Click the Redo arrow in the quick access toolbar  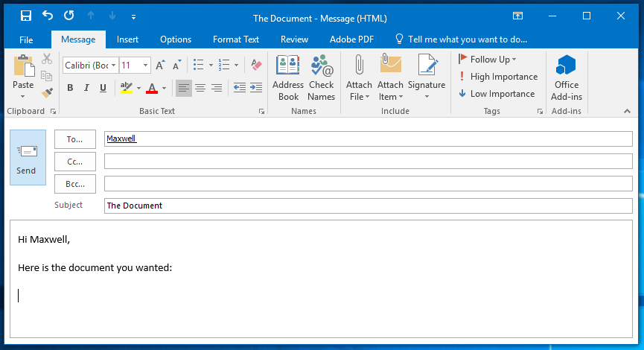tap(69, 16)
